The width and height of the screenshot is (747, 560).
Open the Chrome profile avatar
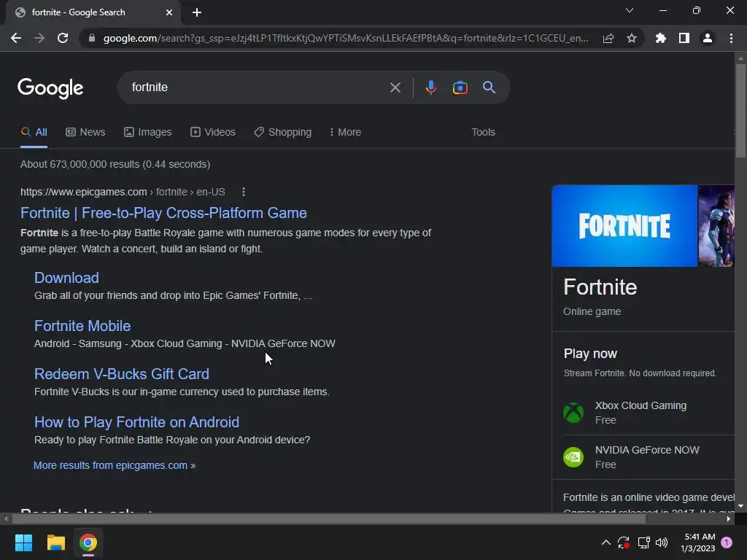tap(708, 38)
